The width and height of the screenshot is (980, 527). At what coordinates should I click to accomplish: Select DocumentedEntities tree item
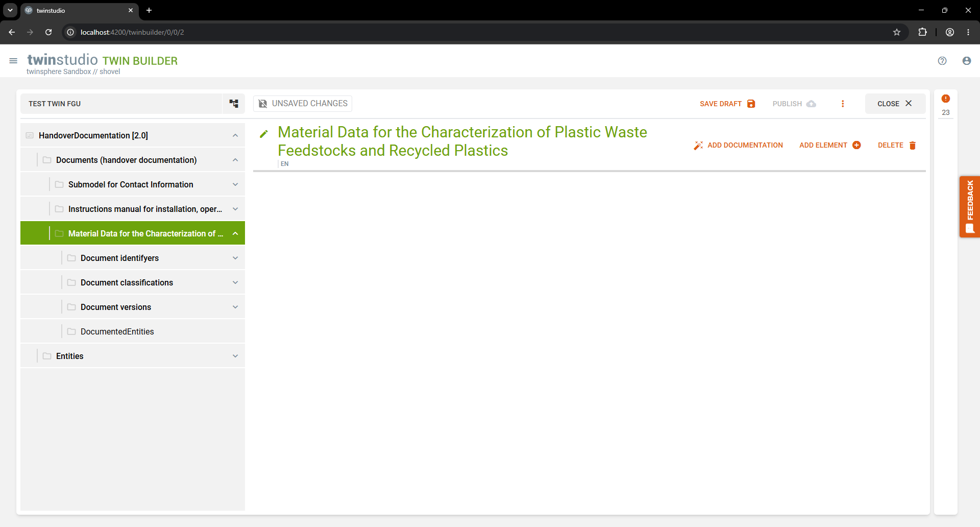coord(133,331)
